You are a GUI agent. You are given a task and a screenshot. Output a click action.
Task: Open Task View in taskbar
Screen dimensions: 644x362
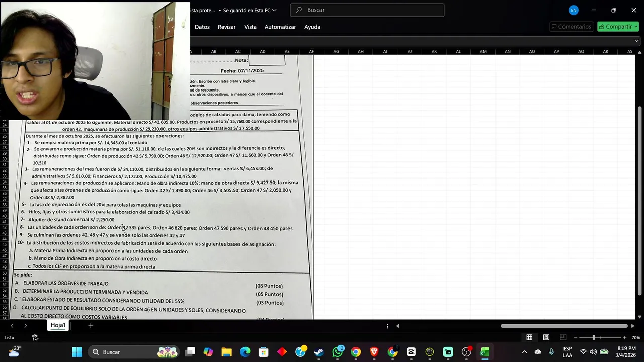190,352
